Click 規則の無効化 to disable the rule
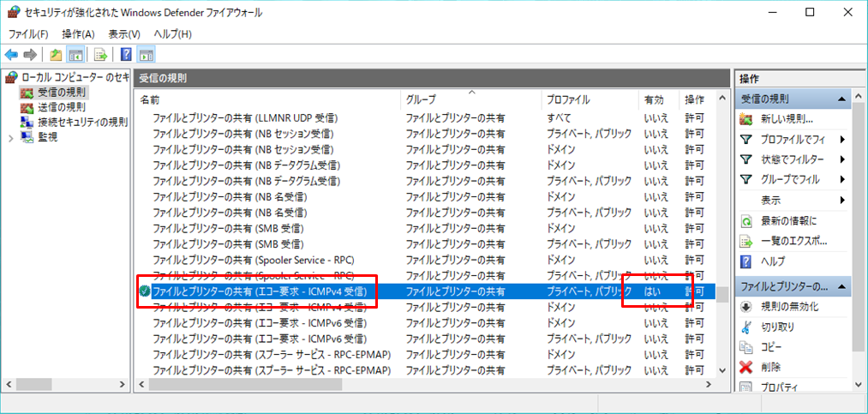 pos(789,307)
